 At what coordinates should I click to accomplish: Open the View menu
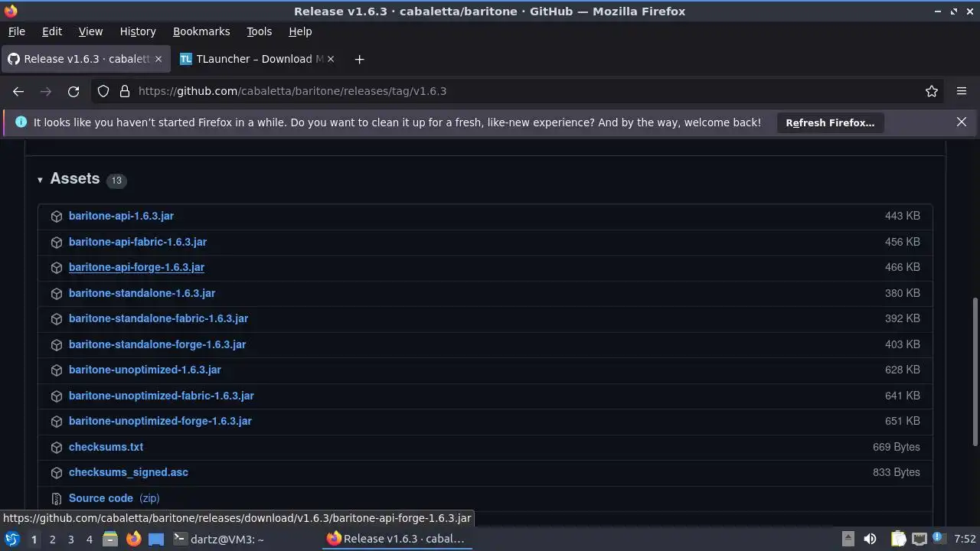coord(90,31)
